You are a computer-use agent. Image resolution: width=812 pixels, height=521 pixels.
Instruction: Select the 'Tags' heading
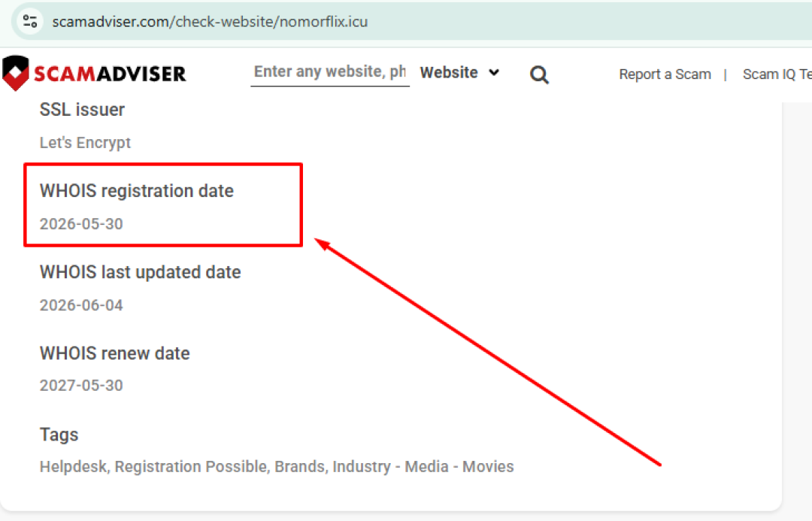coord(59,435)
